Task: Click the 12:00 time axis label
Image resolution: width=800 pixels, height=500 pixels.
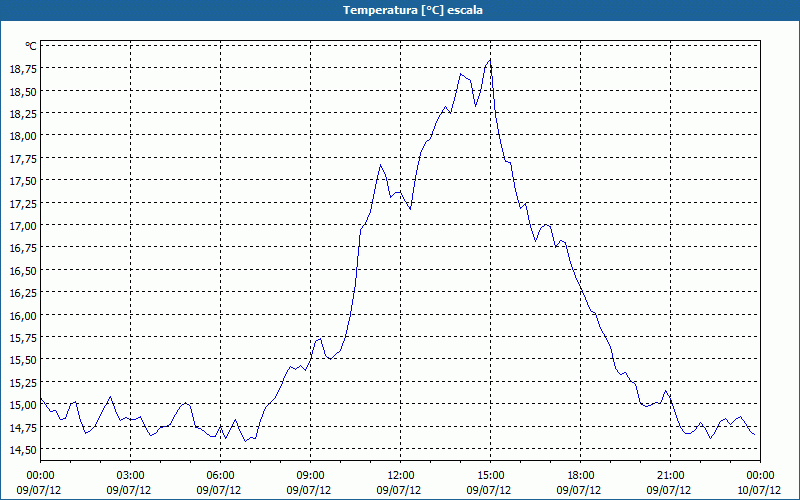Action: tap(401, 476)
